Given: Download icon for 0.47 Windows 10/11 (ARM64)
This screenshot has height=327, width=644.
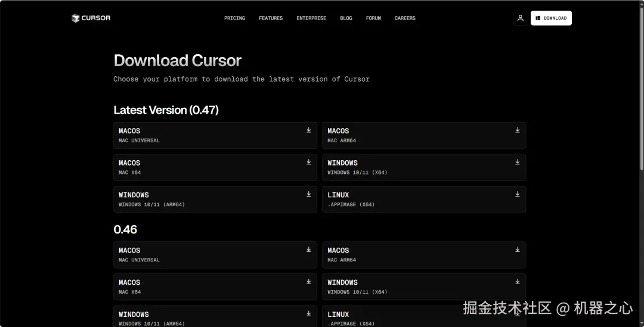Looking at the screenshot, I should point(308,194).
